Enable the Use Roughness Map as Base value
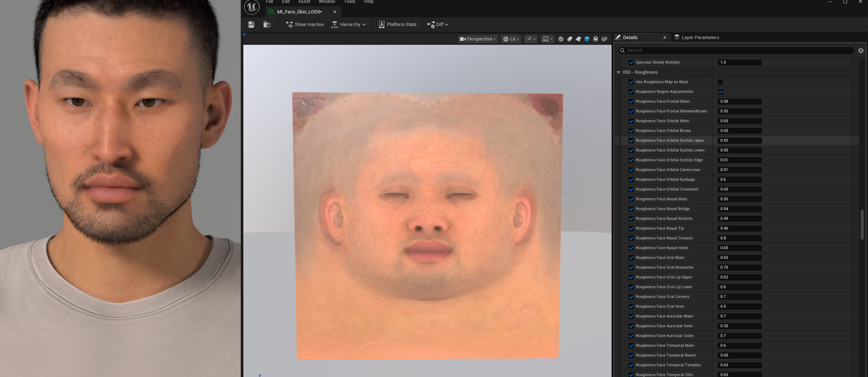The width and height of the screenshot is (868, 377). [x=720, y=82]
